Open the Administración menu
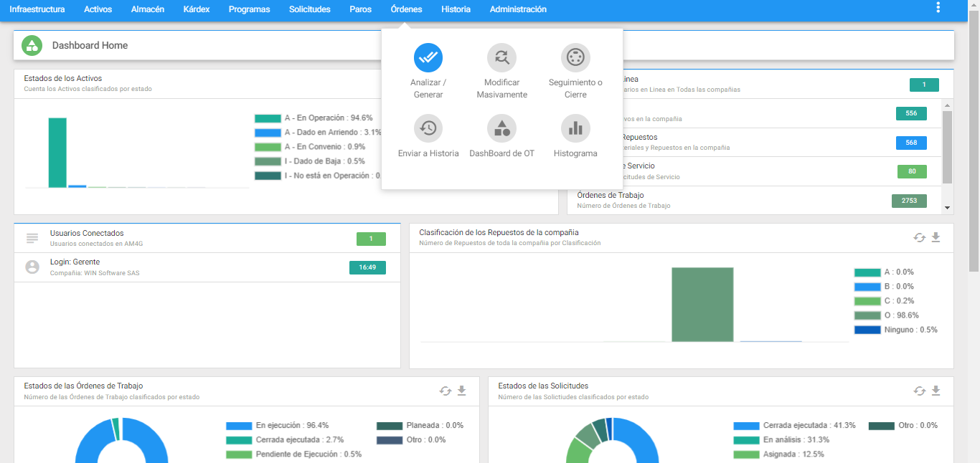Screen dimensions: 980x463 click(x=518, y=9)
